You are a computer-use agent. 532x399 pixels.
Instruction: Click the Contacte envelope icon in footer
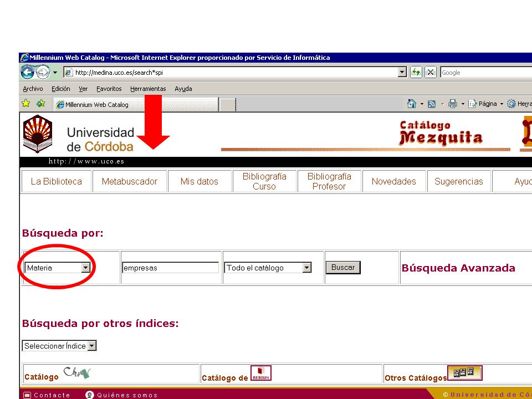coord(27,395)
